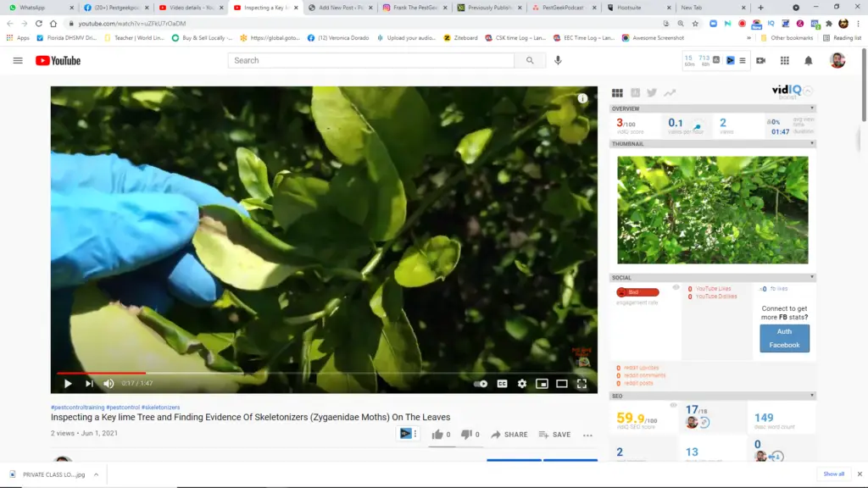
Task: Open more actions ellipsis under video
Action: click(587, 435)
